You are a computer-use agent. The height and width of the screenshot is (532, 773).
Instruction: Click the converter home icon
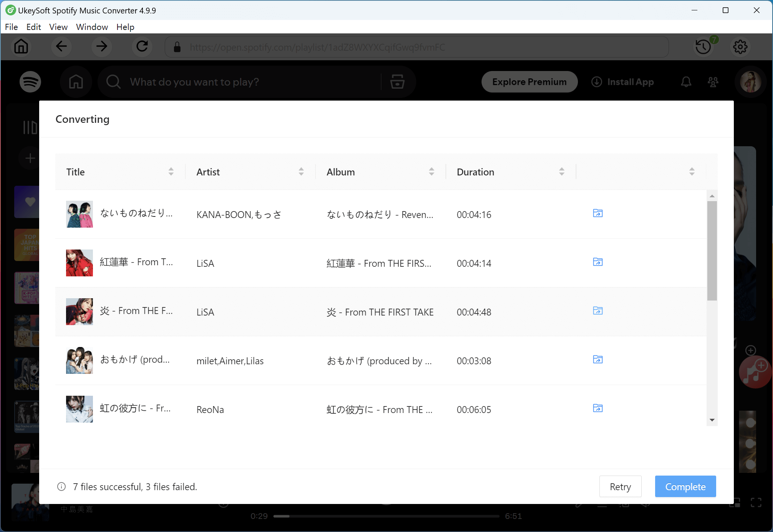21,46
